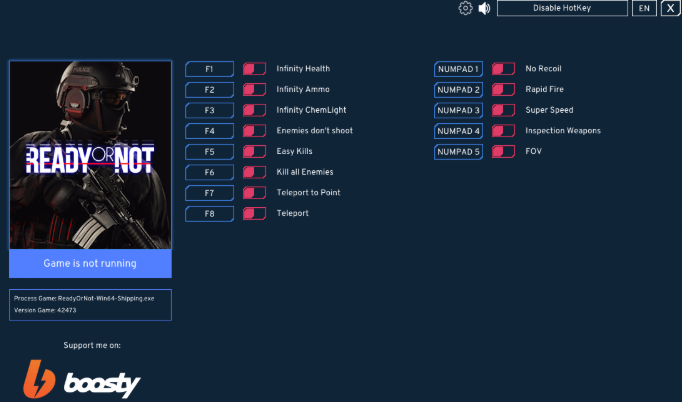Click the Rapid Fire label
Screen dimensions: 682x402
point(545,89)
